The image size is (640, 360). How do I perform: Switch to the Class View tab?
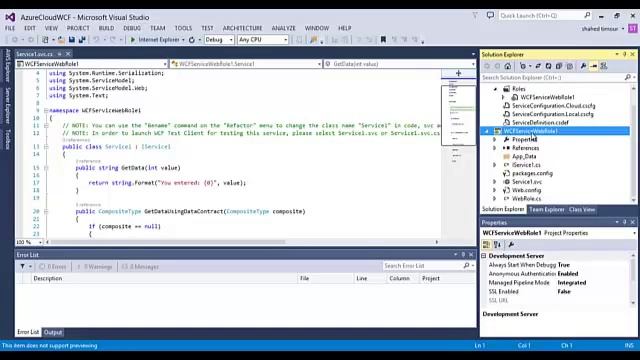(582, 209)
